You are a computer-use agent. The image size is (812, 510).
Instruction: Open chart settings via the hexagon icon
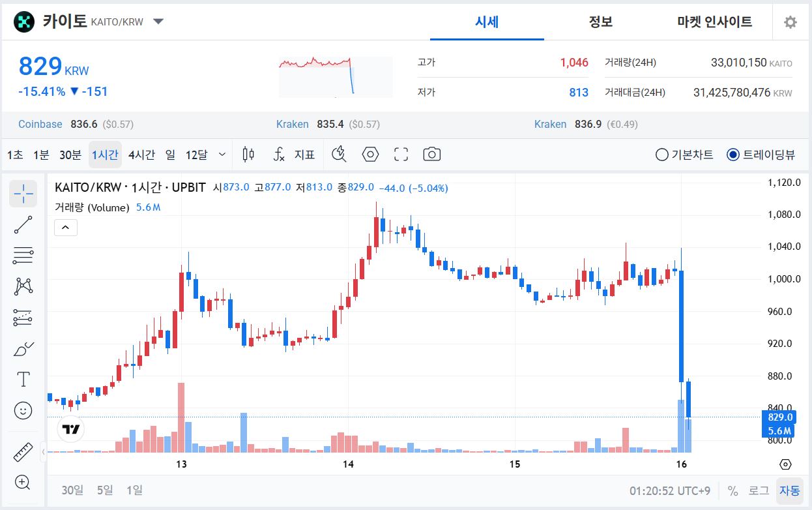click(370, 154)
